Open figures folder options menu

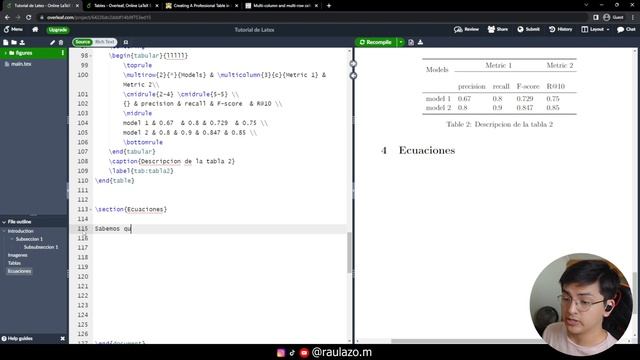[x=62, y=53]
